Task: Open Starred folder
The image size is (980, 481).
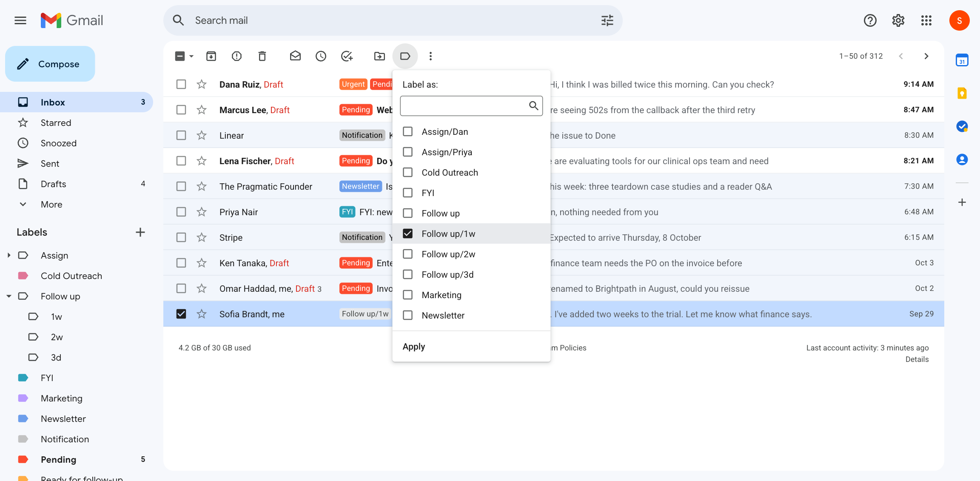Action: (x=77, y=122)
